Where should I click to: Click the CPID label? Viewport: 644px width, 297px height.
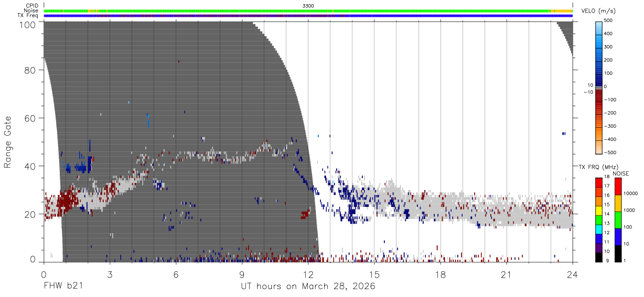click(x=33, y=6)
